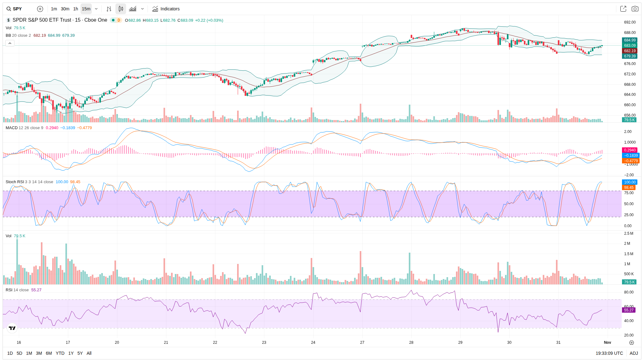Click the add symbol plus icon

pos(40,9)
